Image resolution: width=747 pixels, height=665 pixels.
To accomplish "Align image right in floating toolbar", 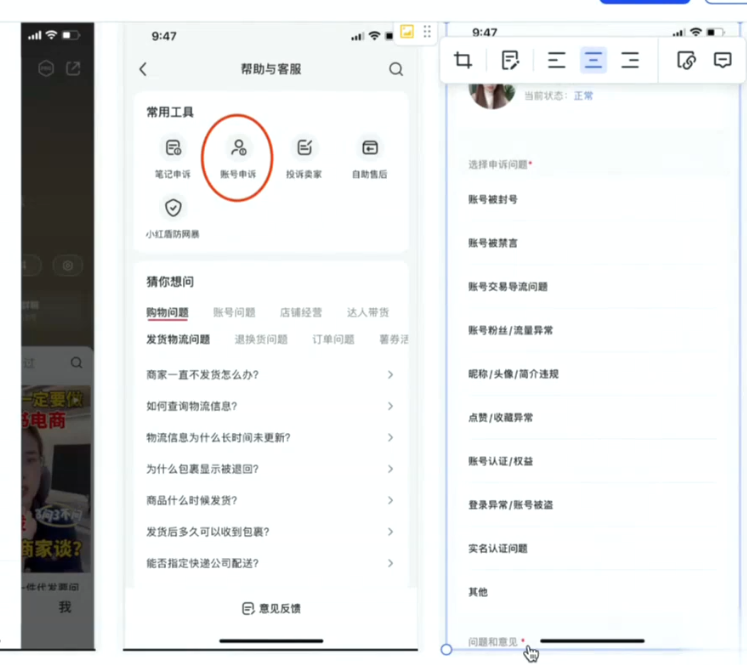I will 630,60.
